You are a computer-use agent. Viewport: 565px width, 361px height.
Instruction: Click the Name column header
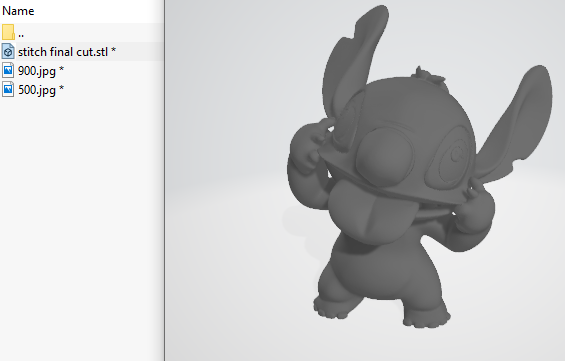point(18,11)
